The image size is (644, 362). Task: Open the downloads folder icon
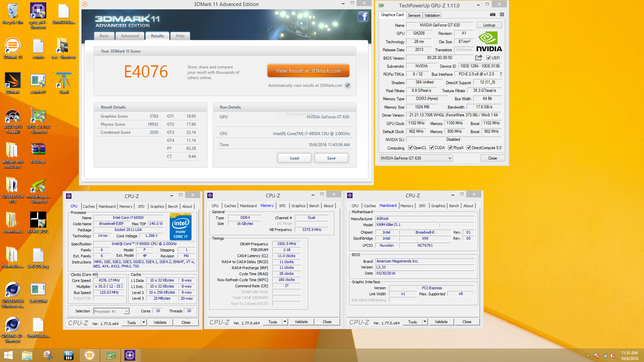12,223
